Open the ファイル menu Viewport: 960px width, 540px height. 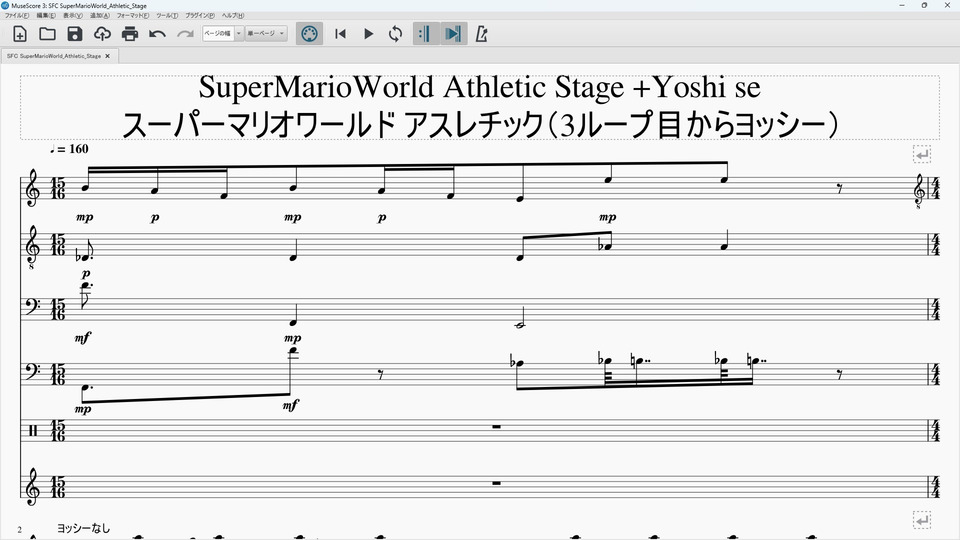pyautogui.click(x=17, y=15)
